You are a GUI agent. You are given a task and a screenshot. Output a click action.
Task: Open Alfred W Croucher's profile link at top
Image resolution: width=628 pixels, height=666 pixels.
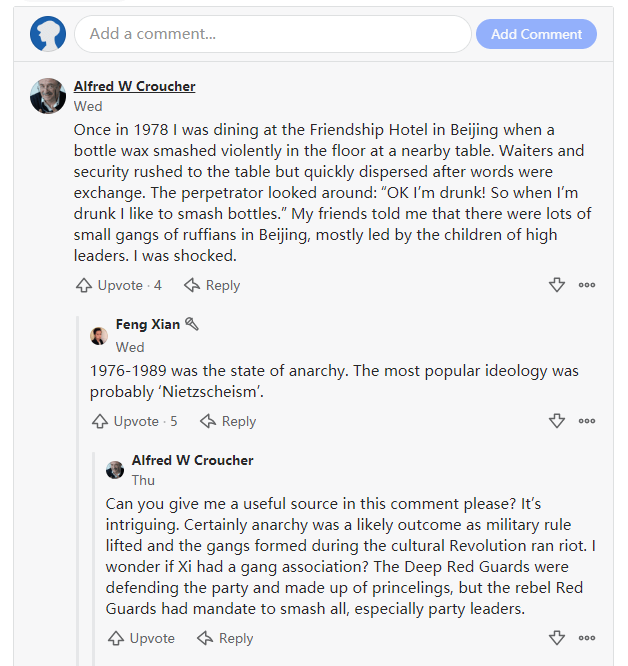click(x=135, y=86)
